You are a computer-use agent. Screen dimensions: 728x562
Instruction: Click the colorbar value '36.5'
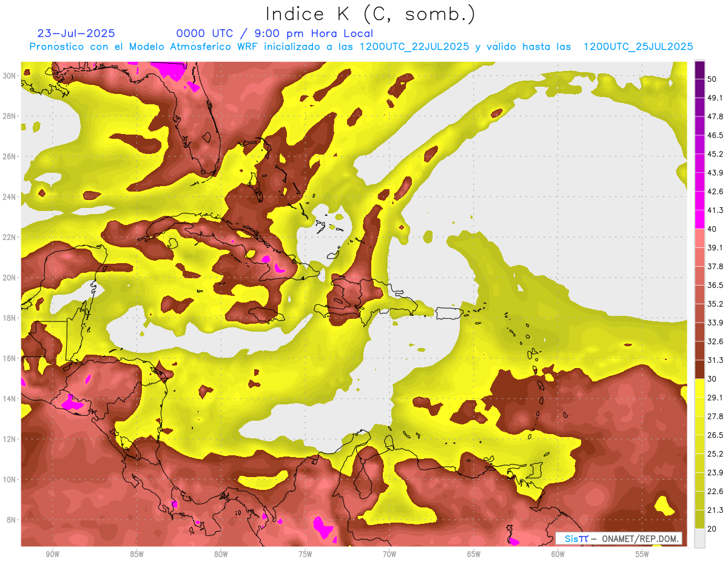coord(715,286)
